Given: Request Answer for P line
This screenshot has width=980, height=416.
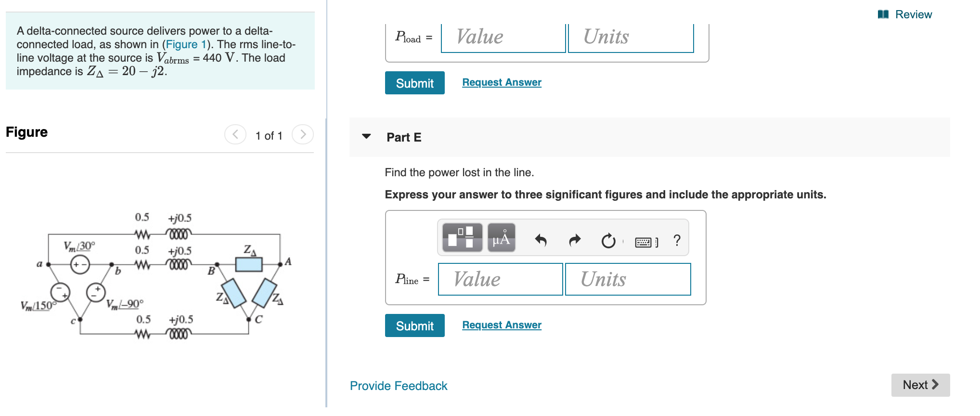Looking at the screenshot, I should tap(502, 325).
